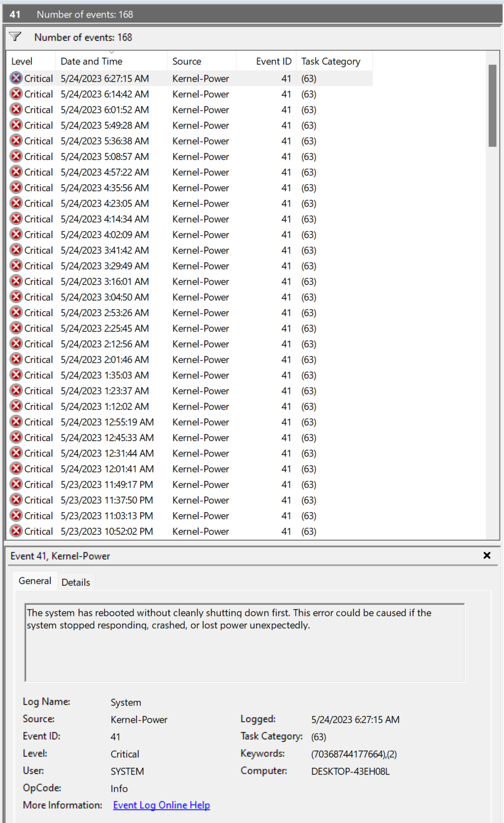Viewport: 504px width, 823px height.
Task: Click the Task Category column header
Action: (x=331, y=61)
